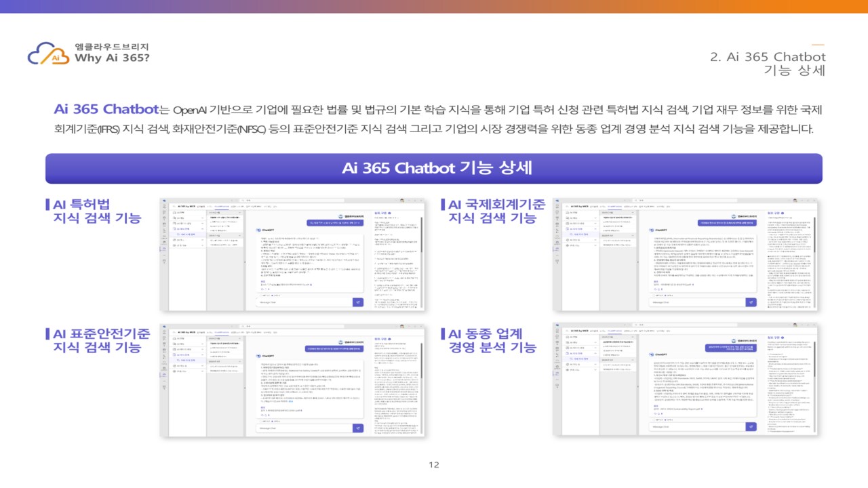Image resolution: width=868 pixels, height=488 pixels.
Task: Click the reference panel scrollbar in the AI 국제회계기준 screenshot
Action: tap(815, 235)
